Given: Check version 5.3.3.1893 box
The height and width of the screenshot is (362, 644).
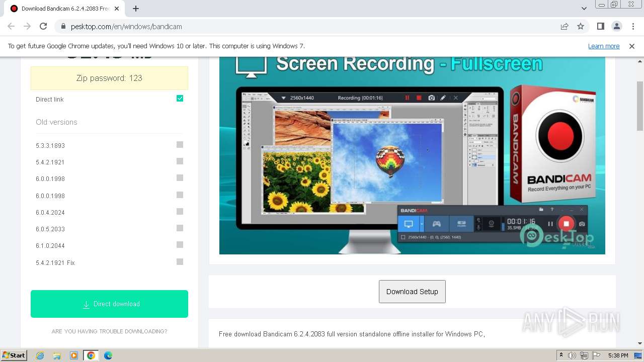Looking at the screenshot, I should (x=180, y=145).
